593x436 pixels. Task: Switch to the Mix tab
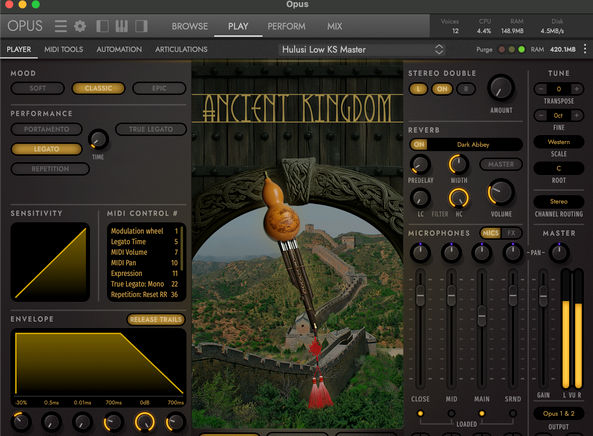click(334, 26)
